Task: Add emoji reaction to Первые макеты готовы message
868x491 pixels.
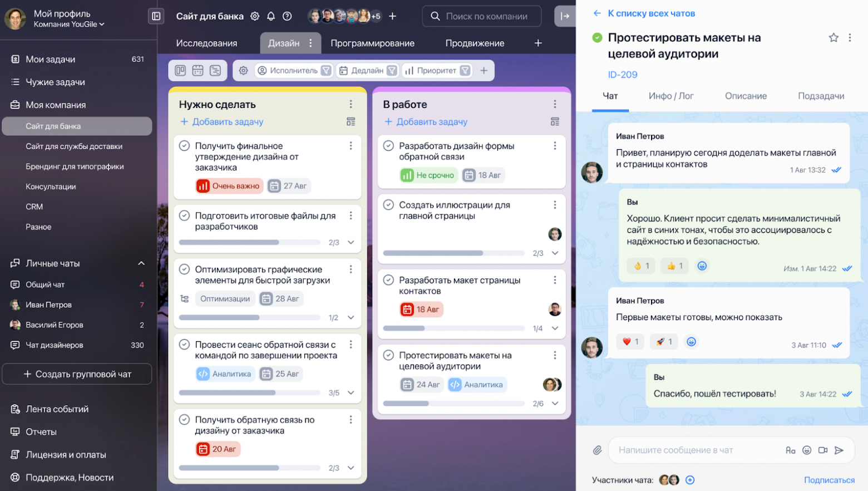Action: tap(691, 342)
